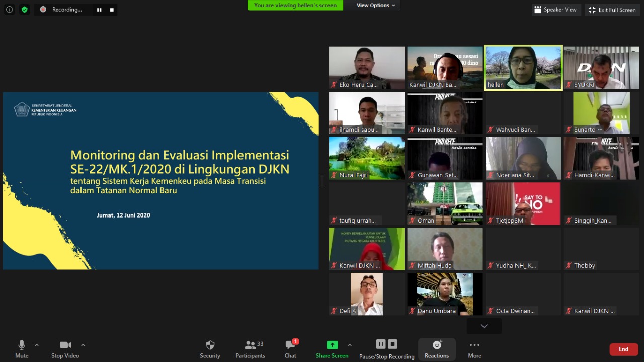The height and width of the screenshot is (362, 644).
Task: Click the meeting info icon
Action: coord(10,10)
